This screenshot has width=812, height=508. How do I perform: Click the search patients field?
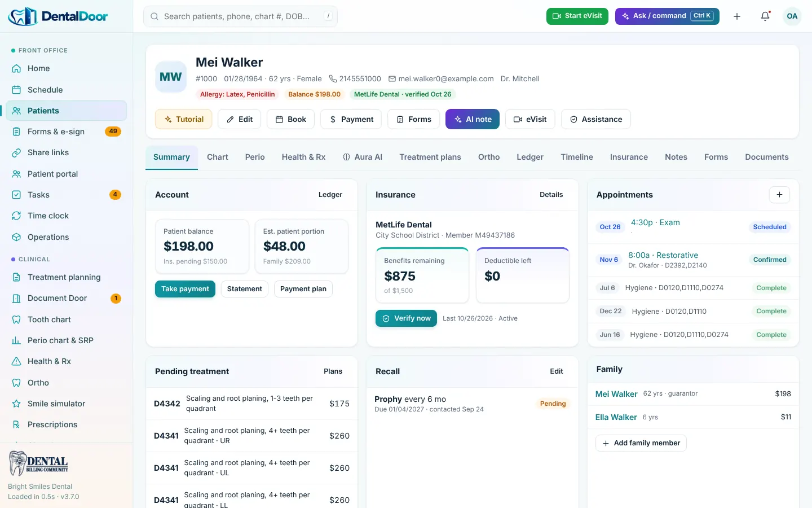[x=240, y=16]
